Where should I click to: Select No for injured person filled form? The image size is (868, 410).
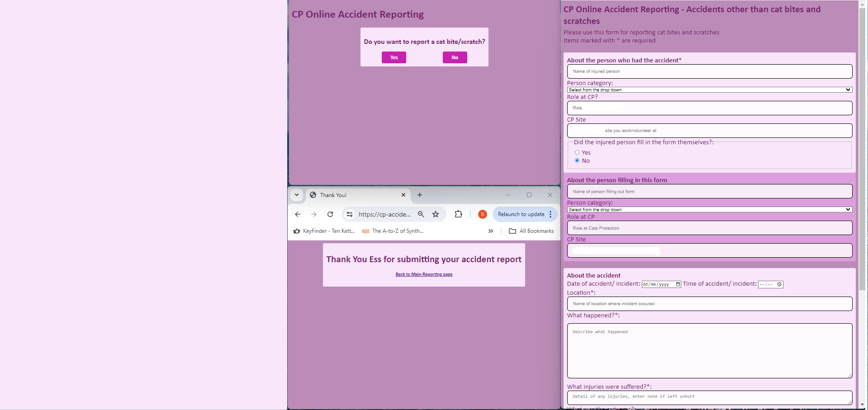pos(577,160)
